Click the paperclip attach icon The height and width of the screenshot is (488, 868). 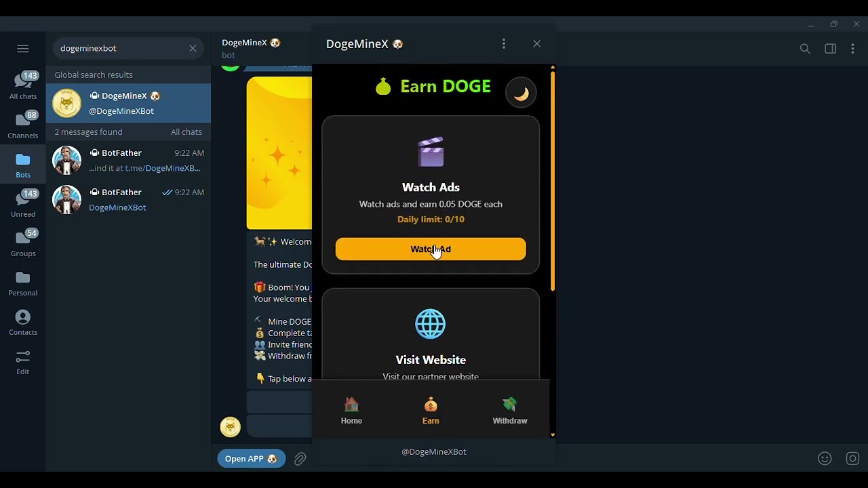coord(300,459)
